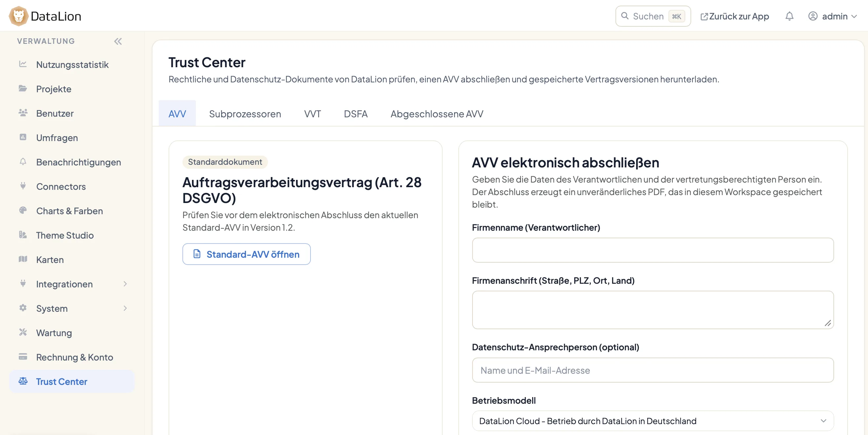Click the Benutzer people icon

point(23,113)
